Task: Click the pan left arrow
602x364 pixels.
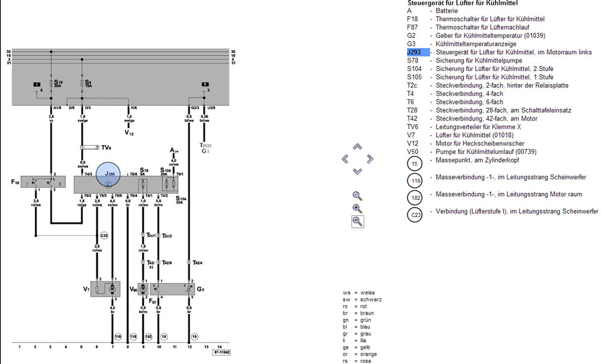Action: (345, 159)
